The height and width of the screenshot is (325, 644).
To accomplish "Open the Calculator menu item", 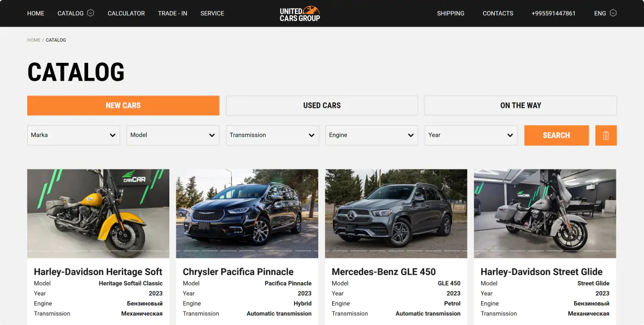I will (x=126, y=14).
